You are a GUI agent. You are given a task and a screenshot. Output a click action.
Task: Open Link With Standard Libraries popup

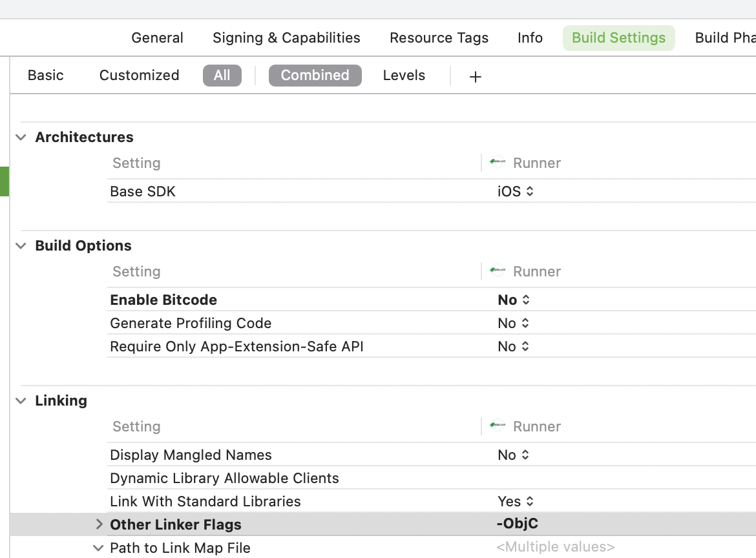tap(516, 502)
